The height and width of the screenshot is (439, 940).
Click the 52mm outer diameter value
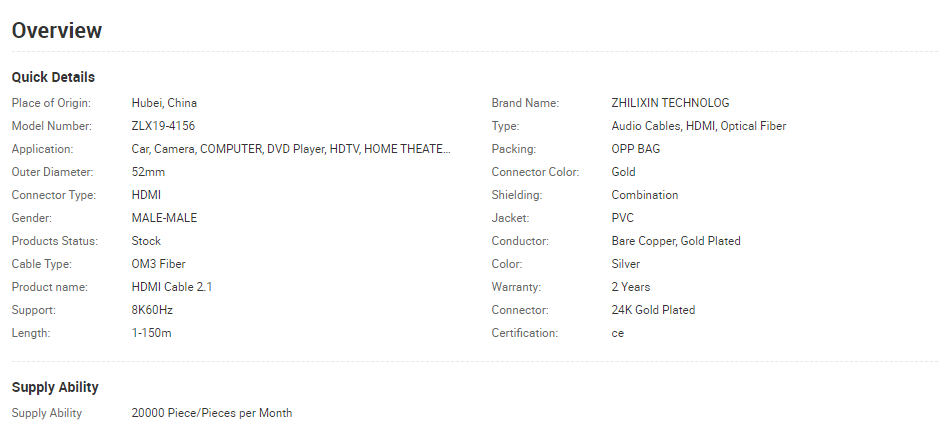pos(148,172)
